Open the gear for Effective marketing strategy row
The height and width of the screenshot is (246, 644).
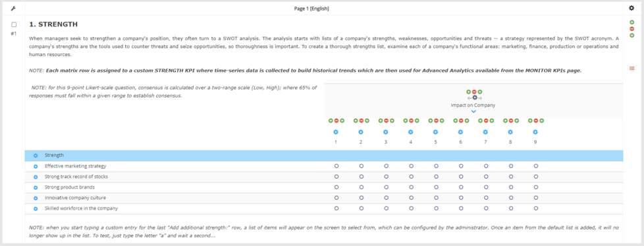[x=36, y=166]
